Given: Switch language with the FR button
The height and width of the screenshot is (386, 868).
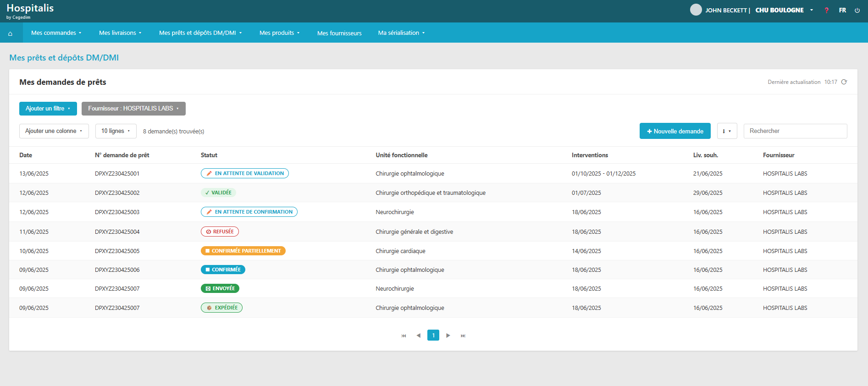Looking at the screenshot, I should [x=842, y=10].
